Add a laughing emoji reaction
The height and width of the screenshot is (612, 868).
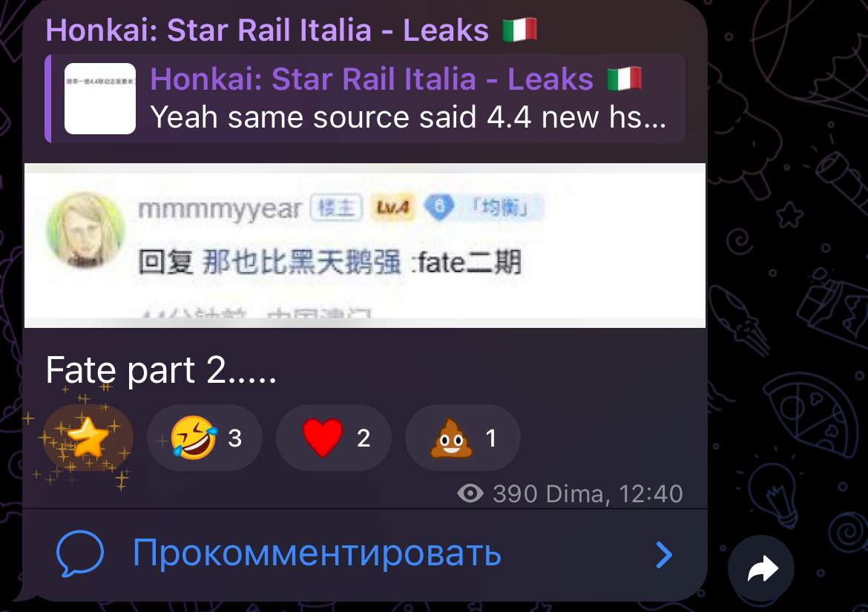[x=204, y=438]
